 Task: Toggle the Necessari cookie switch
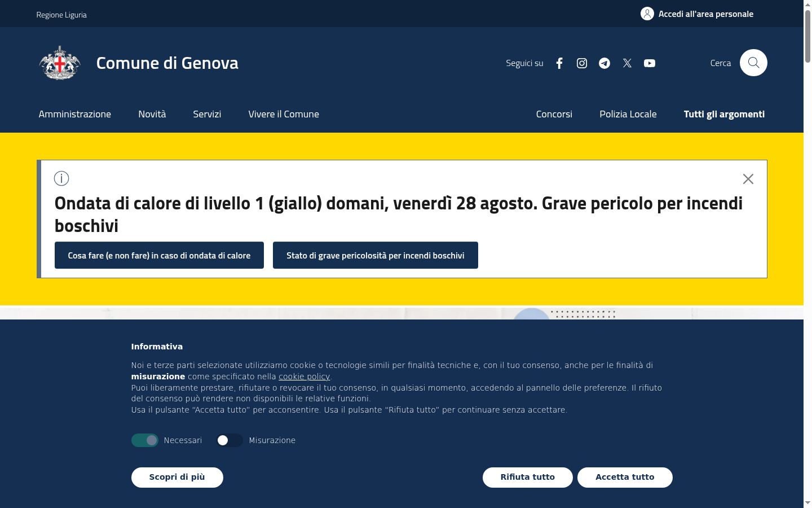(145, 440)
